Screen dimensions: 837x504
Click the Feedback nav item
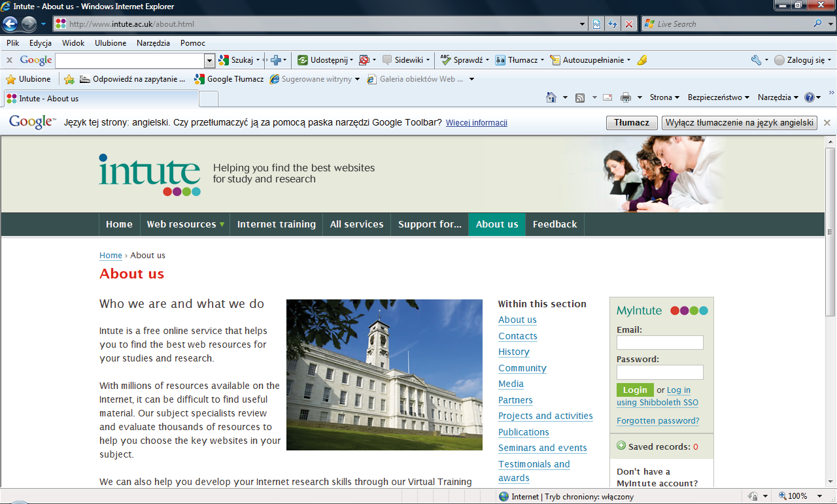coord(555,224)
